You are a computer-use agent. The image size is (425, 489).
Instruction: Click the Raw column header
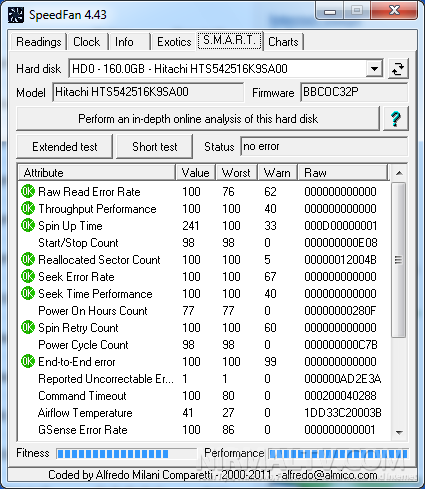tap(343, 173)
